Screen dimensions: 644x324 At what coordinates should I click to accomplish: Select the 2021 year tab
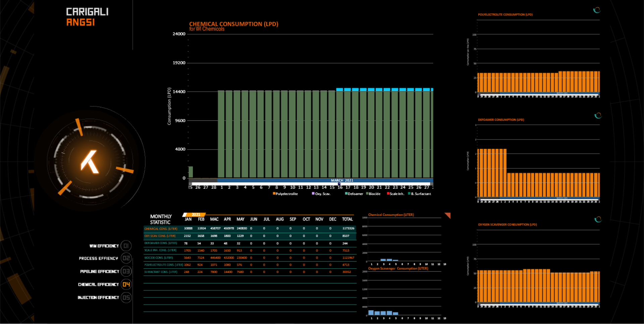tap(196, 215)
